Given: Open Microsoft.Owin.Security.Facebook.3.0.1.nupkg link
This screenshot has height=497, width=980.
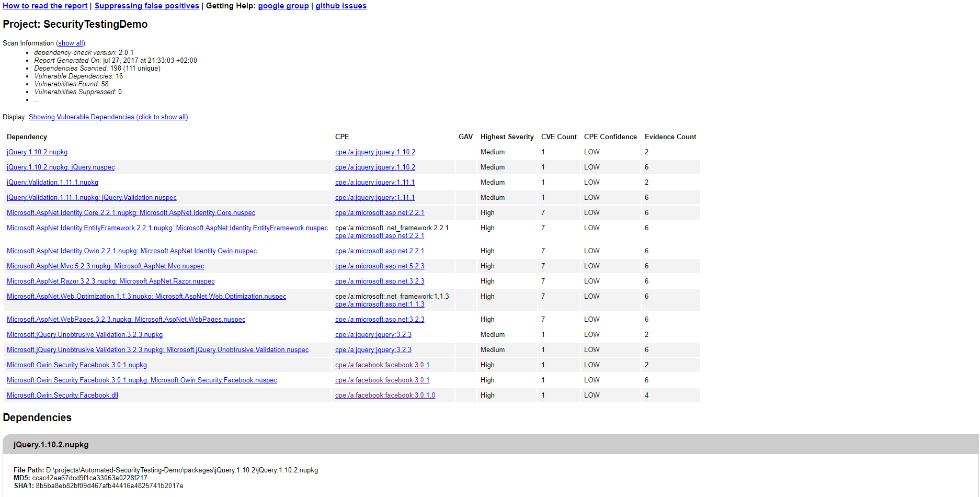Looking at the screenshot, I should coord(77,365).
